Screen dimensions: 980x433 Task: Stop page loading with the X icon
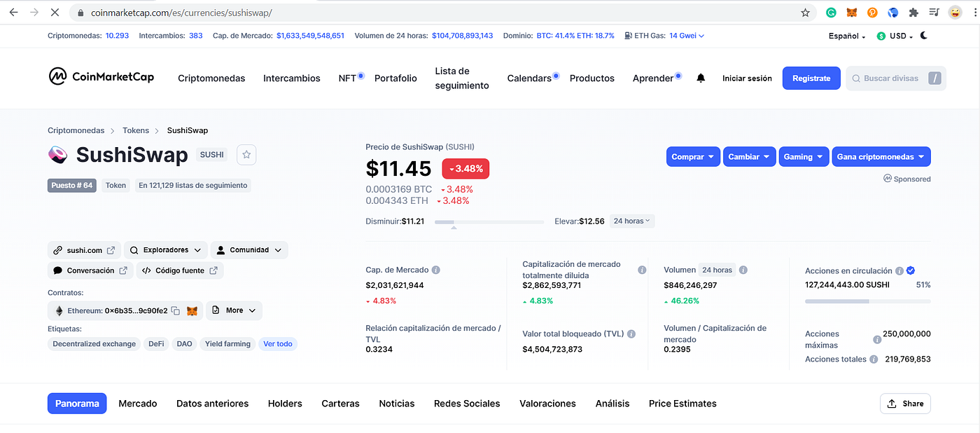point(55,13)
